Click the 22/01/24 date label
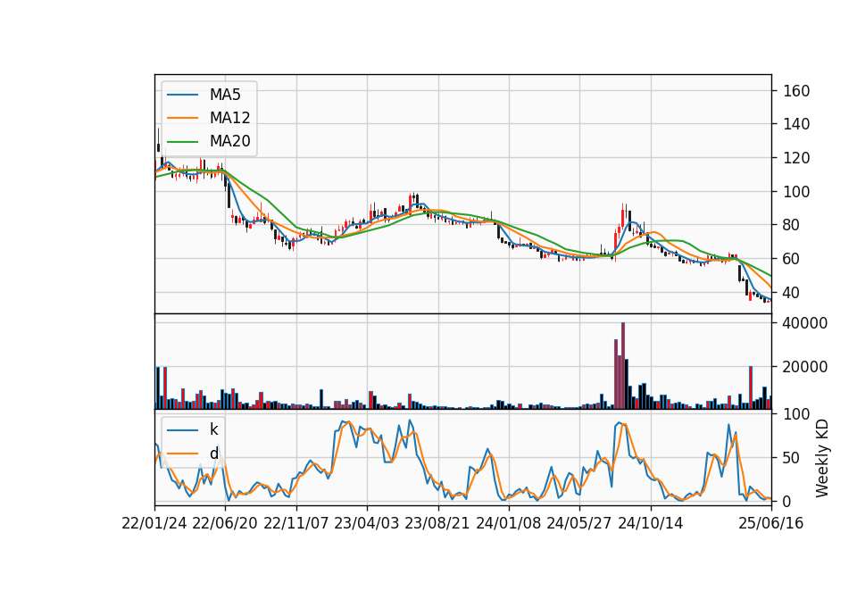857x616 pixels. tap(154, 523)
